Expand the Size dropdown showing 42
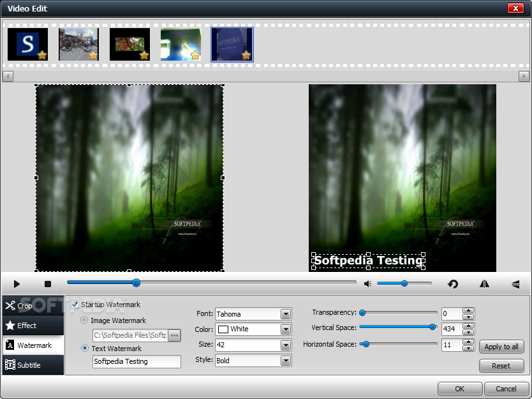The height and width of the screenshot is (399, 532). pos(286,345)
